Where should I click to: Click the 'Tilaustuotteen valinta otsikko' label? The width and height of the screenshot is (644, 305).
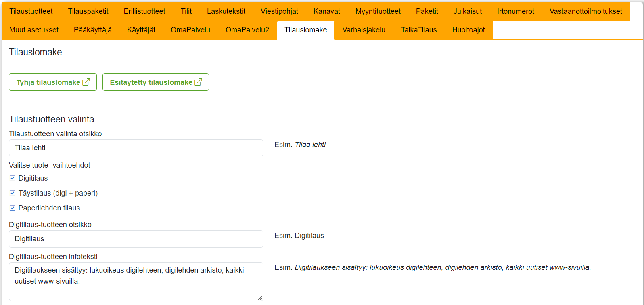pyautogui.click(x=55, y=134)
